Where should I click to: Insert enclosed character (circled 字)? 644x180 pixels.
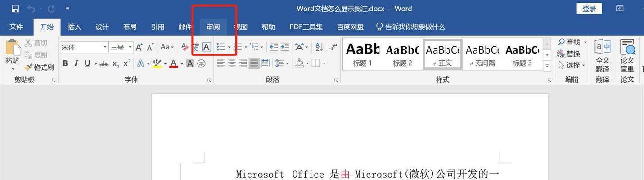coord(201,63)
